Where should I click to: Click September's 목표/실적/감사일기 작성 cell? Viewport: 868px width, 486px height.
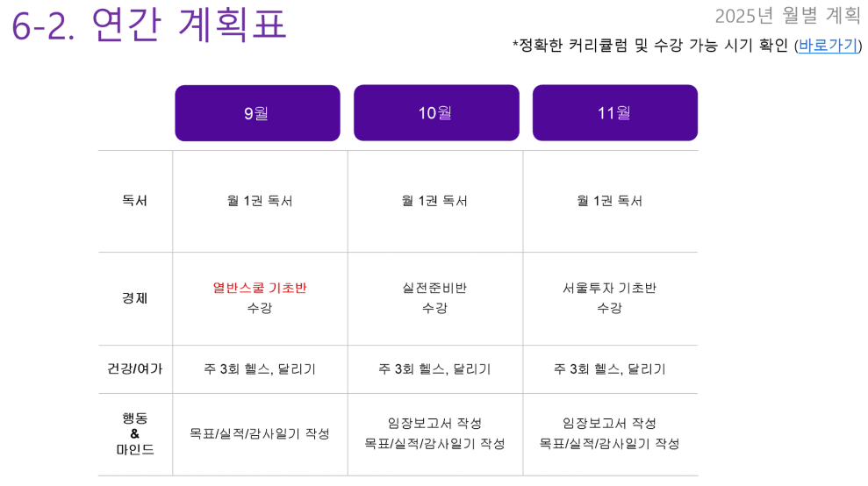click(260, 434)
